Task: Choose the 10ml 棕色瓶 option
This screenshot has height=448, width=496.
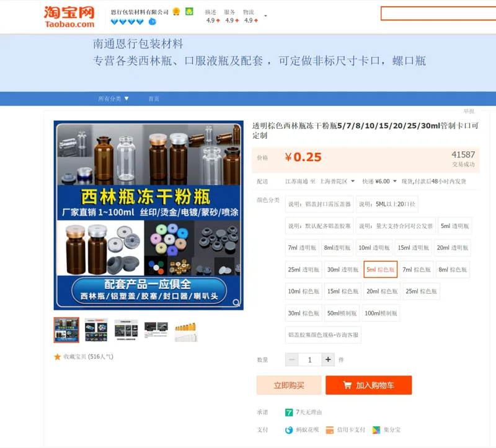Action: click(303, 291)
